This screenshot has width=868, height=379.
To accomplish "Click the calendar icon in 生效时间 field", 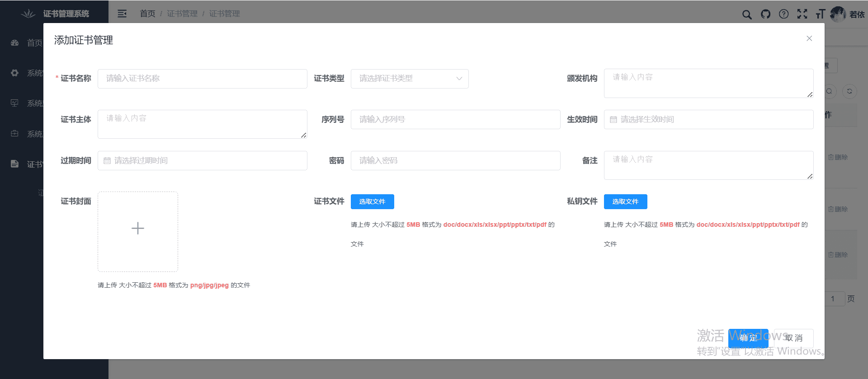I will click(613, 120).
